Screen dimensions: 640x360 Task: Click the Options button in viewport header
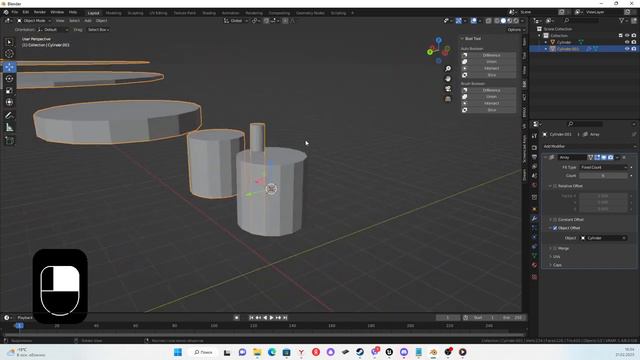click(516, 30)
